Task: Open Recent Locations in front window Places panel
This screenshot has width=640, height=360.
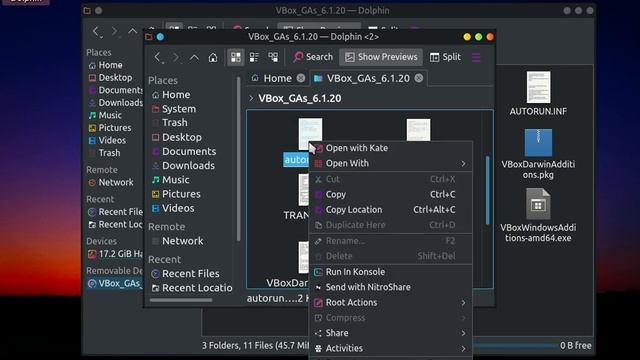Action: (192, 288)
